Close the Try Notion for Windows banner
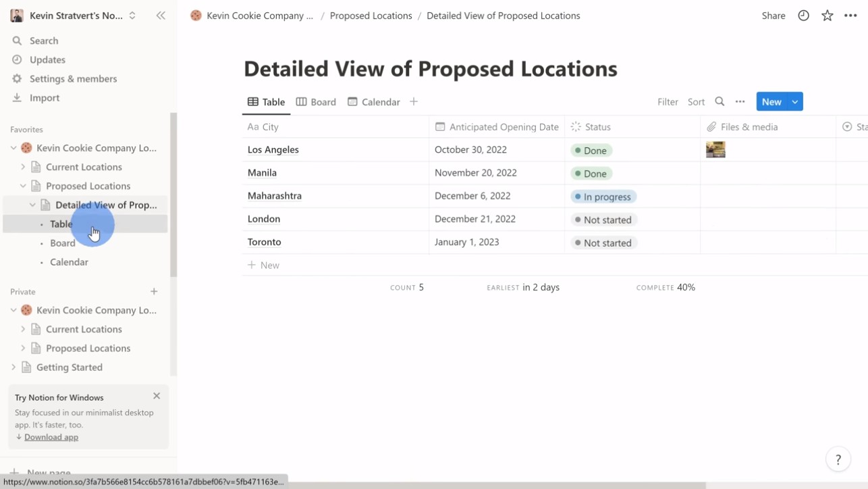Screen dimensions: 868x489 (157, 396)
